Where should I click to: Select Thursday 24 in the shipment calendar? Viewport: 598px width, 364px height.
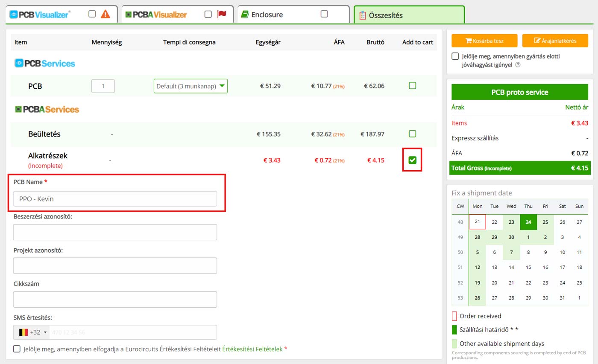click(528, 222)
